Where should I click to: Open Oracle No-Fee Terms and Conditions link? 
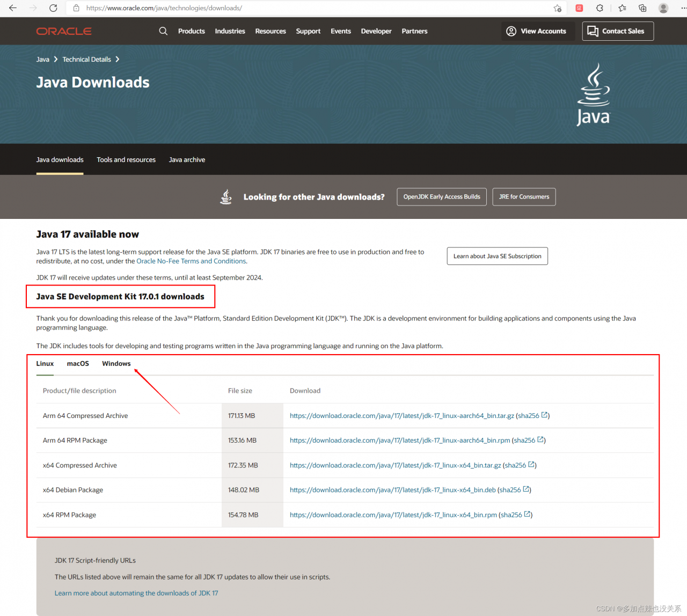191,261
